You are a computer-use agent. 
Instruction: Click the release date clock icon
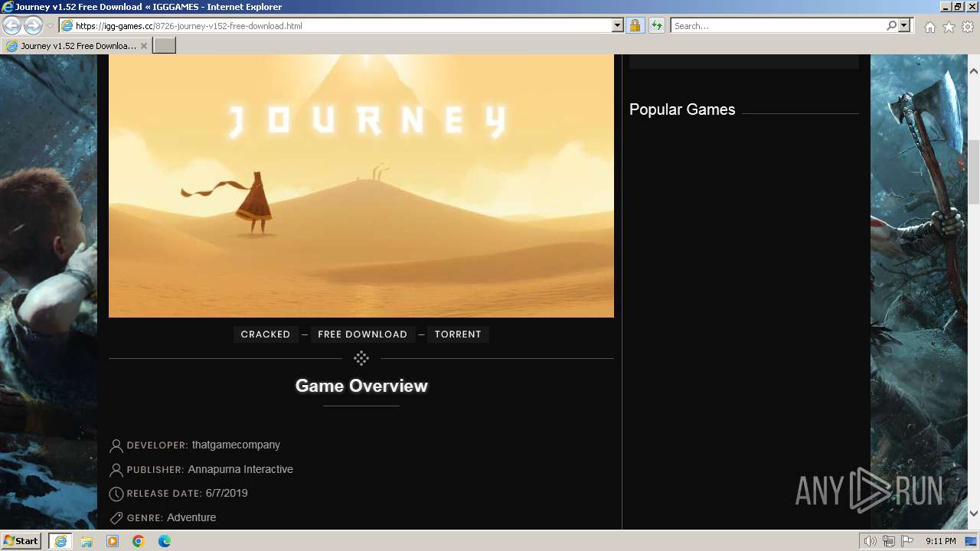pos(116,494)
